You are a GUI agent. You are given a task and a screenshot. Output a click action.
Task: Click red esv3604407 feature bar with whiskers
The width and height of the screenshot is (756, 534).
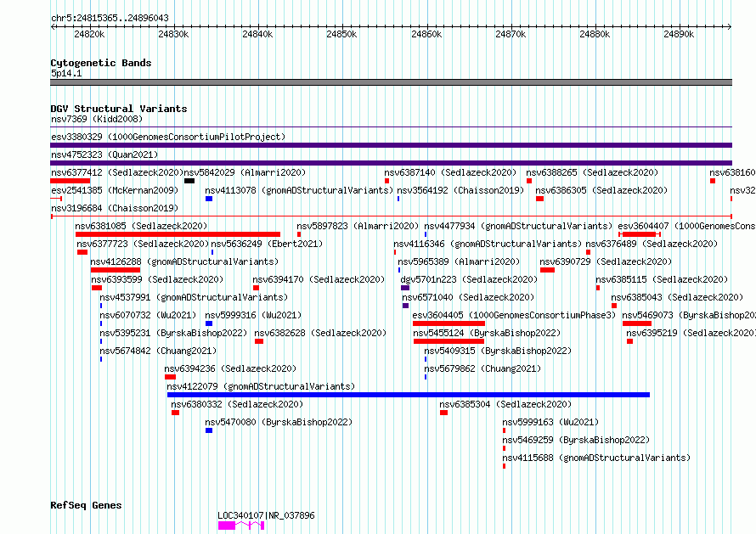[640, 234]
